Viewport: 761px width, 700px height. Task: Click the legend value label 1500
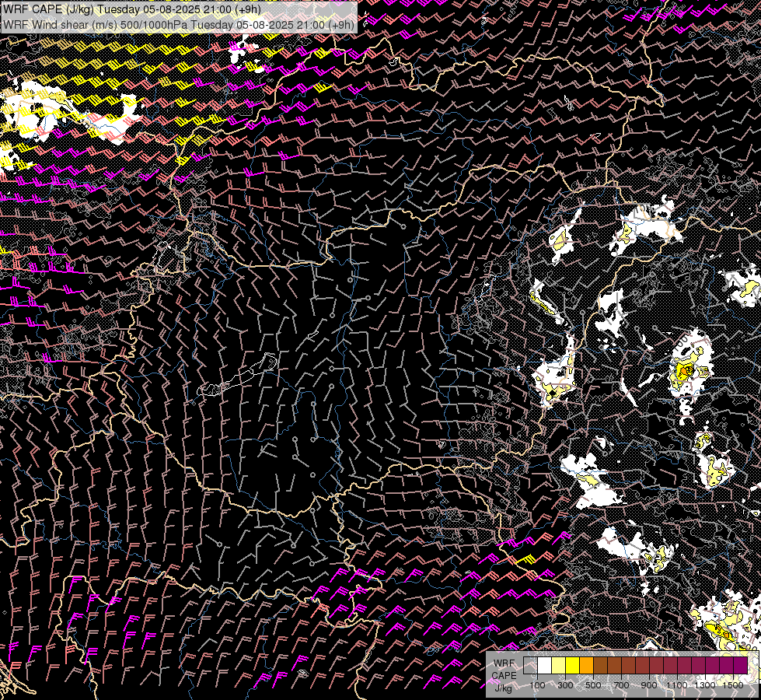(733, 685)
